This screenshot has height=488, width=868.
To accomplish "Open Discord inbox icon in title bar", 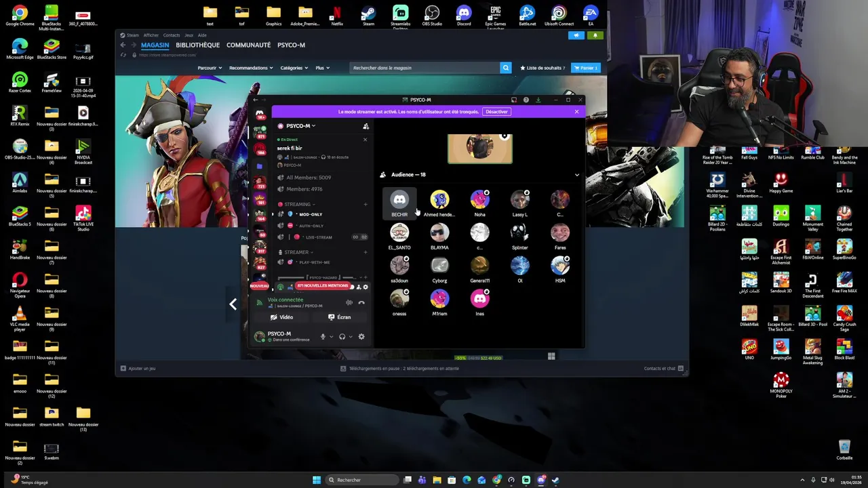I will pyautogui.click(x=514, y=100).
